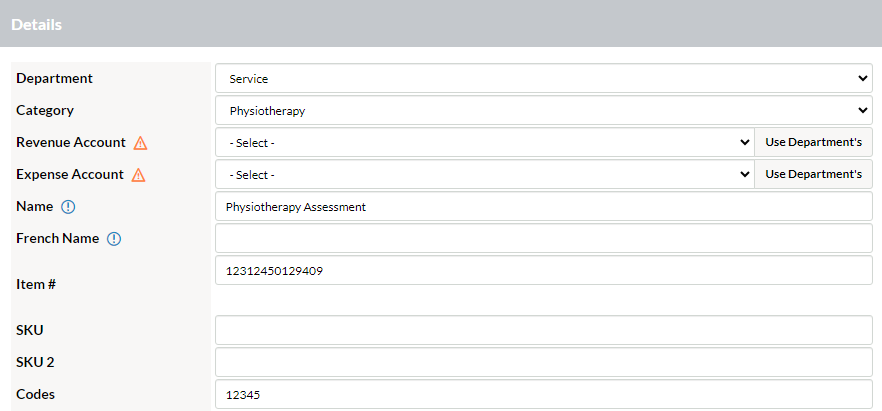Focus the empty French Name field
The height and width of the screenshot is (411, 882).
click(543, 238)
